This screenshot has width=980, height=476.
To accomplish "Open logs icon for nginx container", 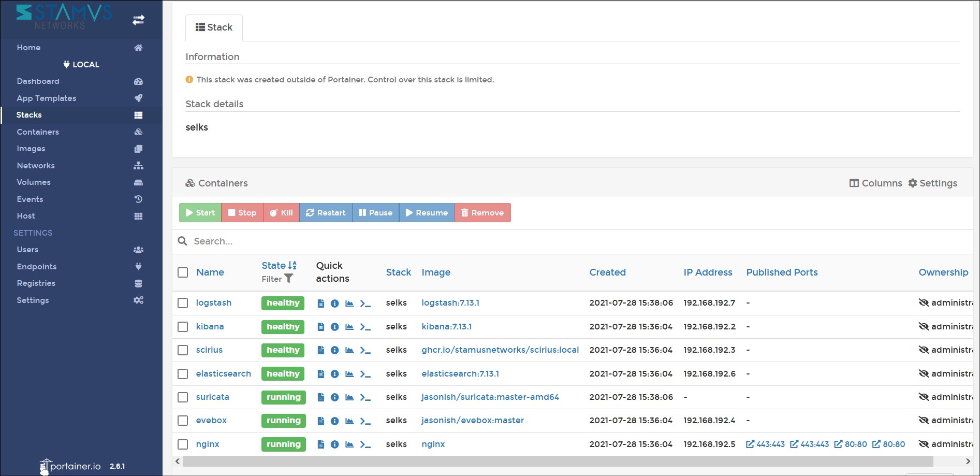I will click(x=321, y=444).
